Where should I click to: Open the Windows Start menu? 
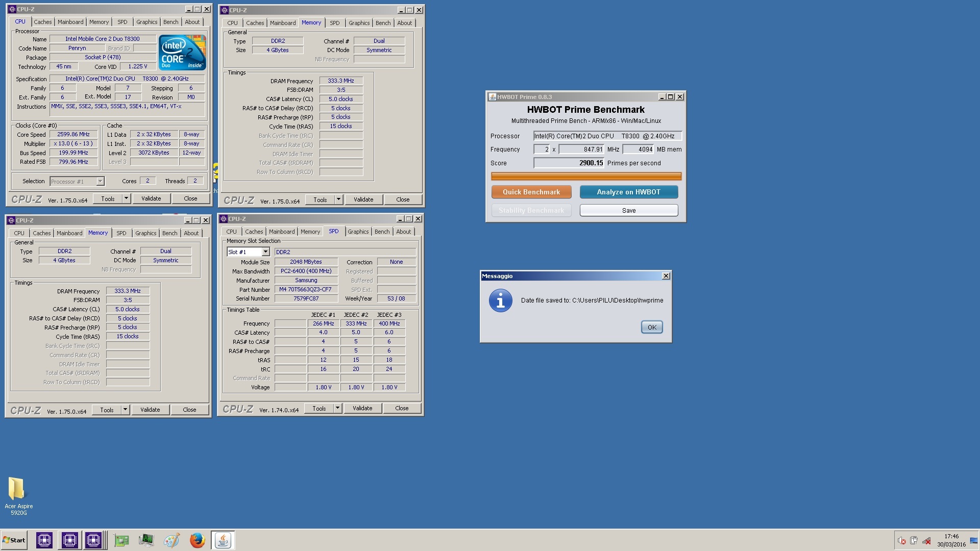[14, 540]
